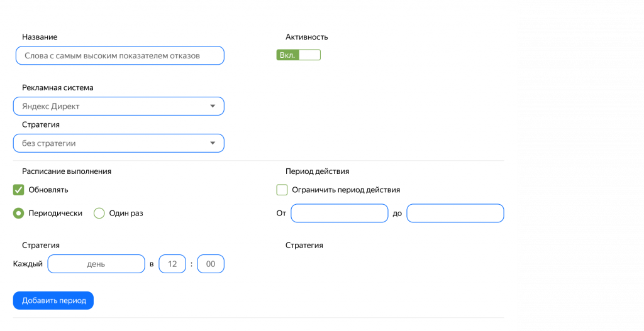Click the arrow icon in Яндекс Директ field
The image size is (644, 331).
(x=213, y=106)
